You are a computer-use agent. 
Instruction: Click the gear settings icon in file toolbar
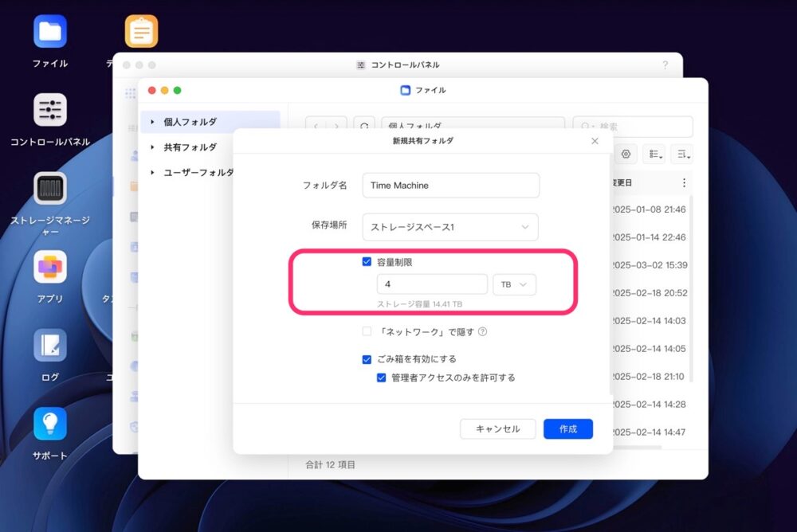pyautogui.click(x=626, y=154)
